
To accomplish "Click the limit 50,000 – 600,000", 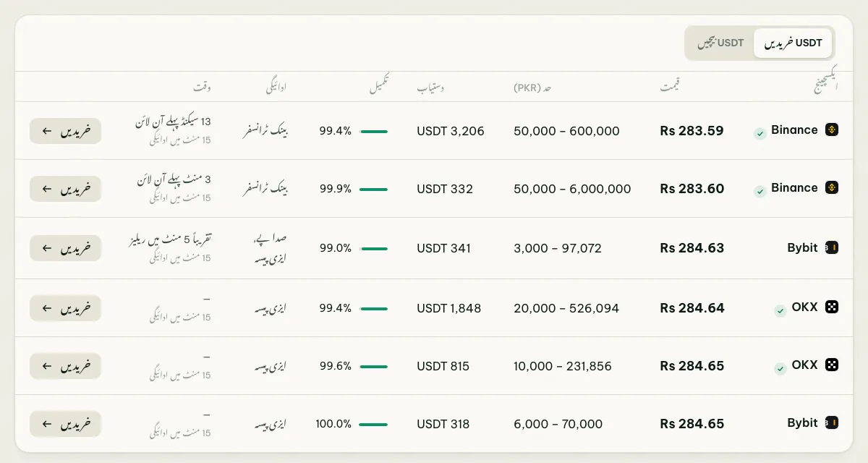I will coord(567,131).
